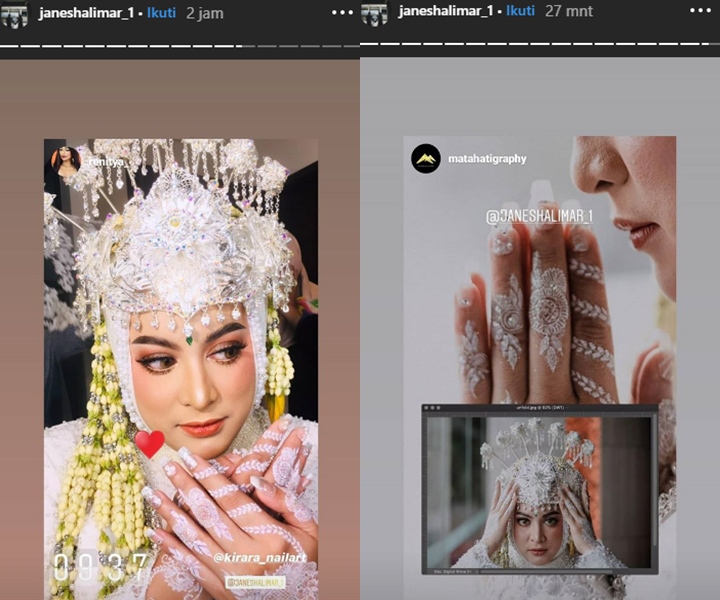Open janeshalimar_1 profile avatar in left story
720x600 pixels.
coord(15,16)
